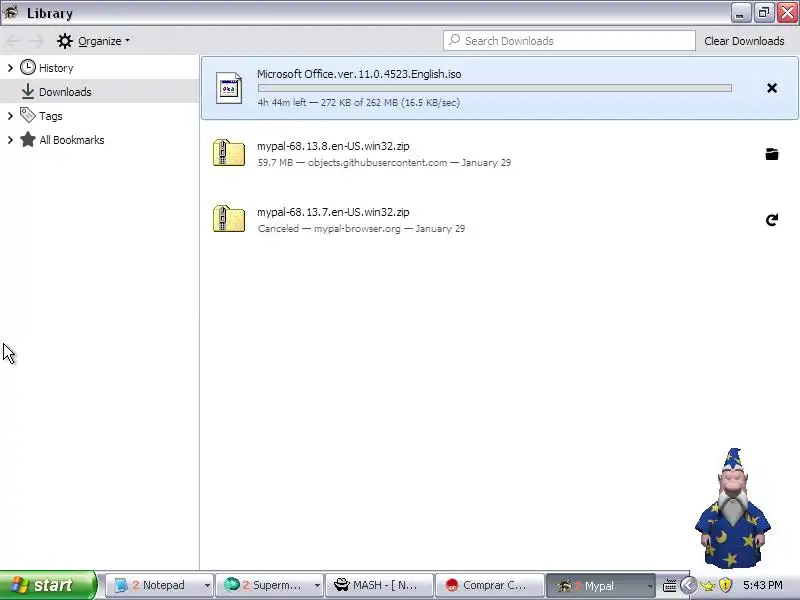Click the Library window title icon
The width and height of the screenshot is (800, 600).
click(x=10, y=12)
